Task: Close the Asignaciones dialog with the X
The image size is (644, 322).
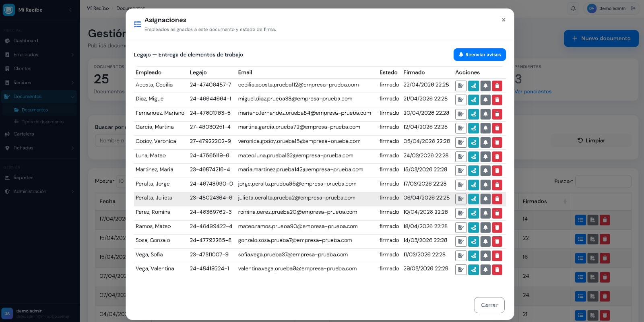Action: point(503,20)
